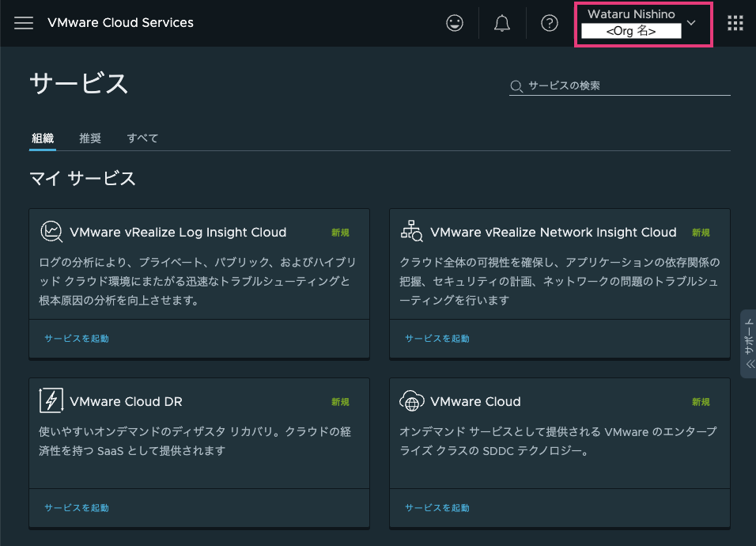The width and height of the screenshot is (756, 546).
Task: Click the smiley feedback icon
Action: pyautogui.click(x=455, y=22)
